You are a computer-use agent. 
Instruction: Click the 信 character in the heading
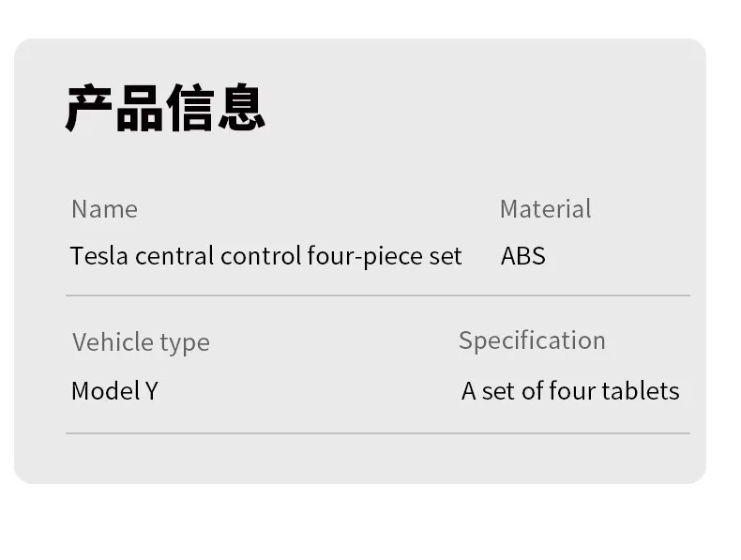(190, 108)
